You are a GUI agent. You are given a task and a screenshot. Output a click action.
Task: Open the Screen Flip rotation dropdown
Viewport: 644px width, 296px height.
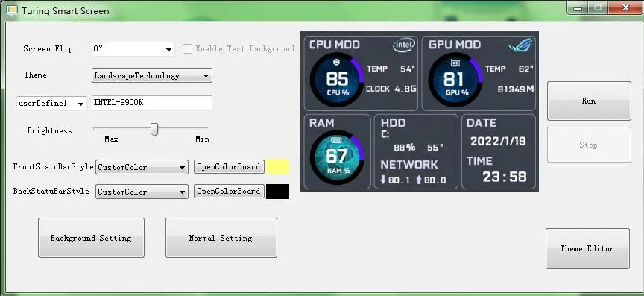(x=133, y=49)
